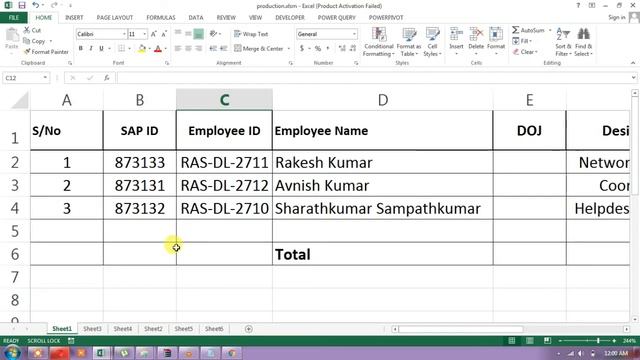Apply percent style
This screenshot has width=640, height=360.
(x=318, y=49)
